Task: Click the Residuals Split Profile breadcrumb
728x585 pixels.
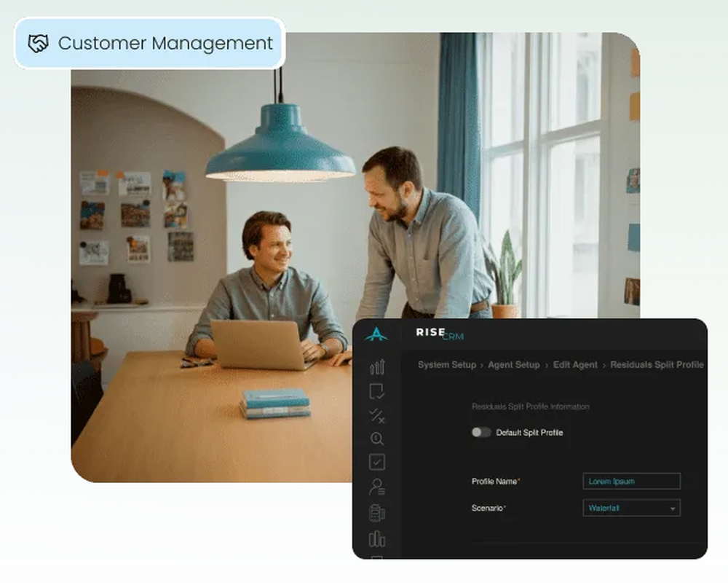Action: 656,364
